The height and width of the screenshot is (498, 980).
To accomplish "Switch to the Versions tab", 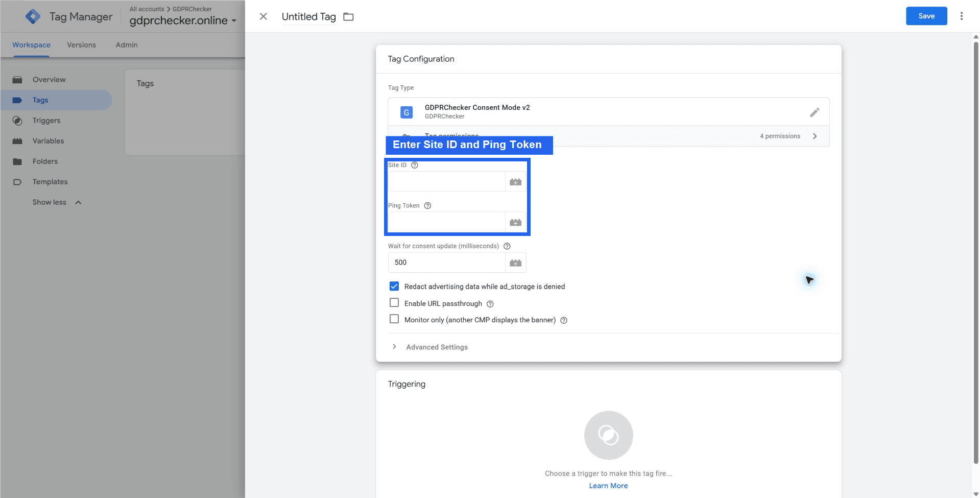I will point(81,45).
